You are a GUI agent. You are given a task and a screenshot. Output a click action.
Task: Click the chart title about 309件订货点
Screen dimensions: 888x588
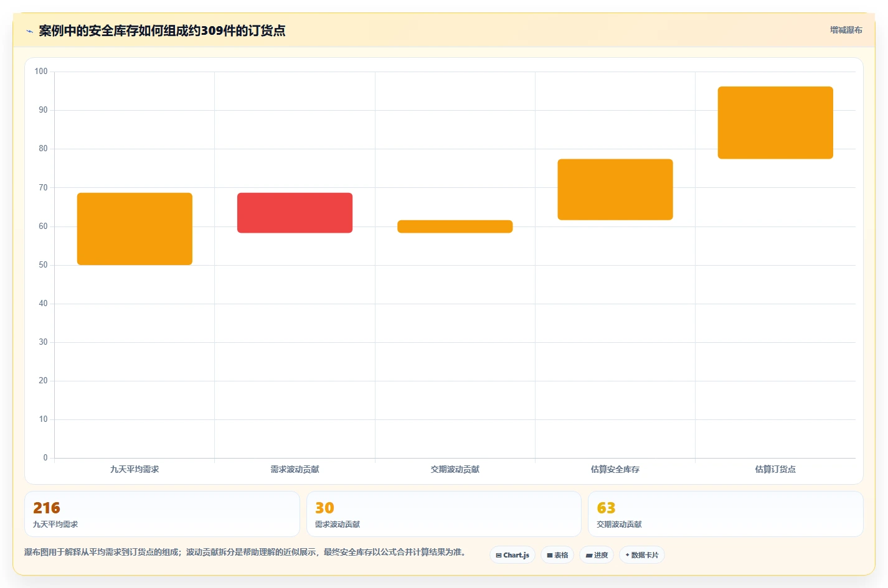point(162,30)
